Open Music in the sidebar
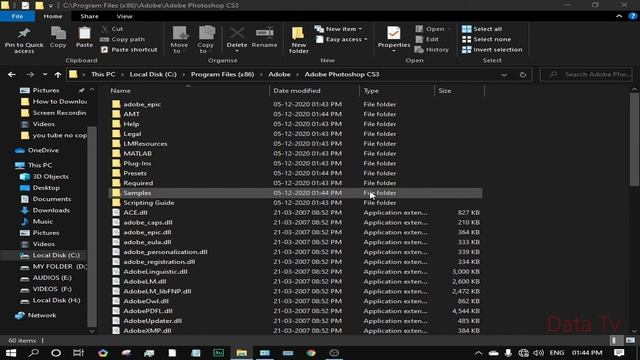 (x=42, y=221)
